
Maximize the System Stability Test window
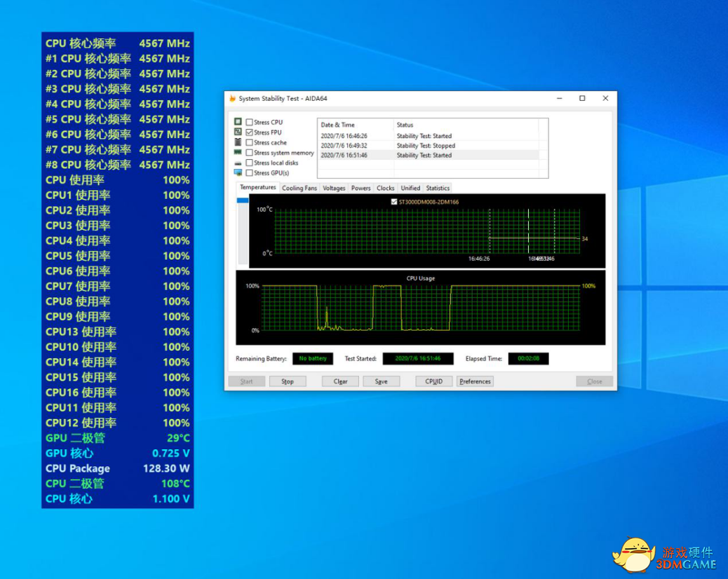pos(582,98)
